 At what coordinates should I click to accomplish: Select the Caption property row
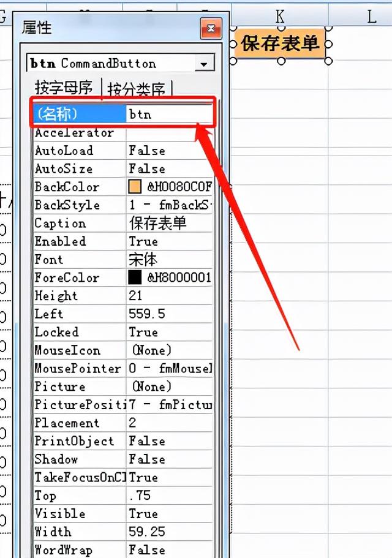78,224
